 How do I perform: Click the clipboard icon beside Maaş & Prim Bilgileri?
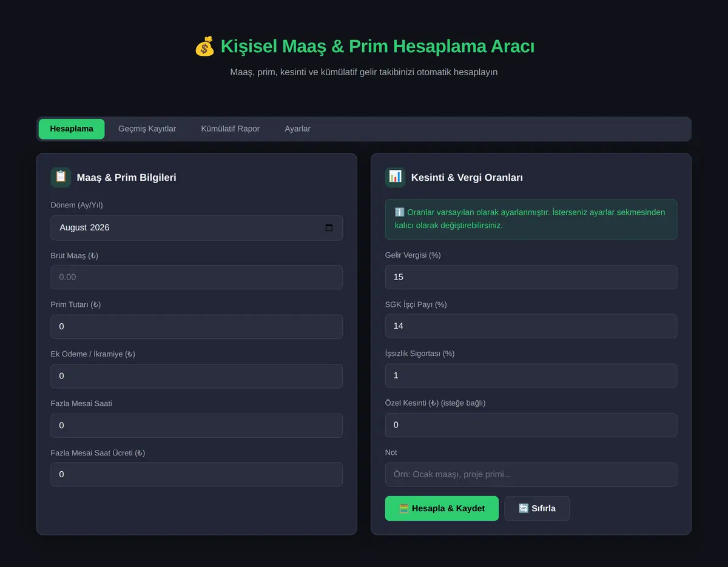coord(61,177)
